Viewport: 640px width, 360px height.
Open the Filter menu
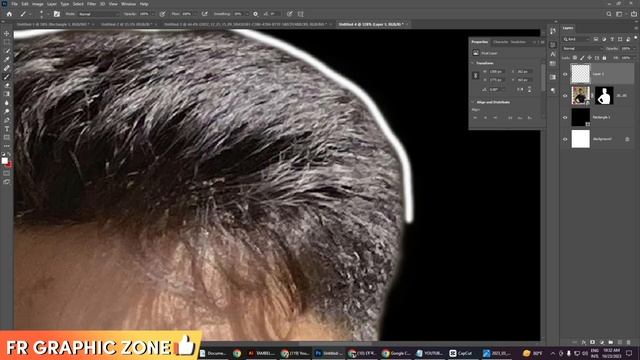(x=91, y=4)
